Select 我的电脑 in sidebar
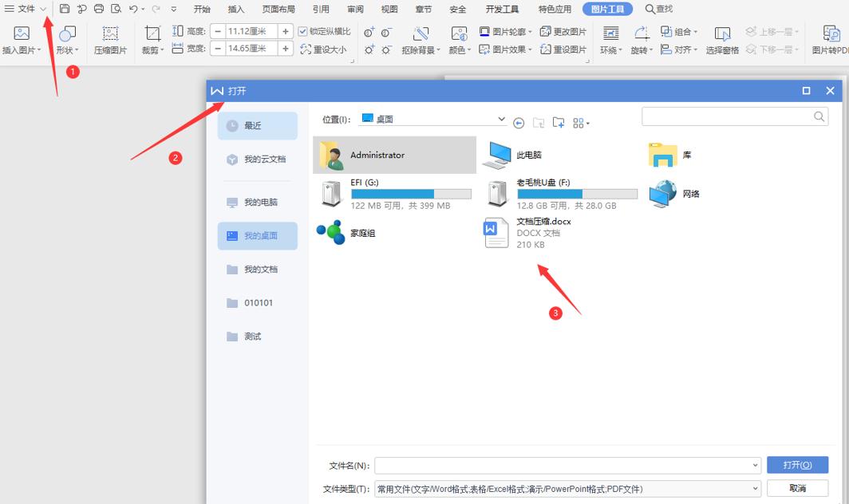The width and height of the screenshot is (849, 504). click(258, 202)
